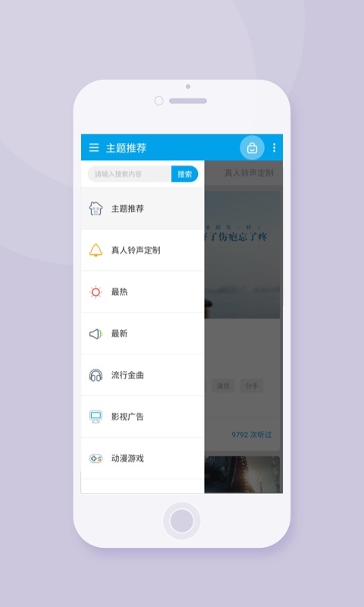
Task: Tap the gamepad icon for 动漫游戏
Action: 96,459
